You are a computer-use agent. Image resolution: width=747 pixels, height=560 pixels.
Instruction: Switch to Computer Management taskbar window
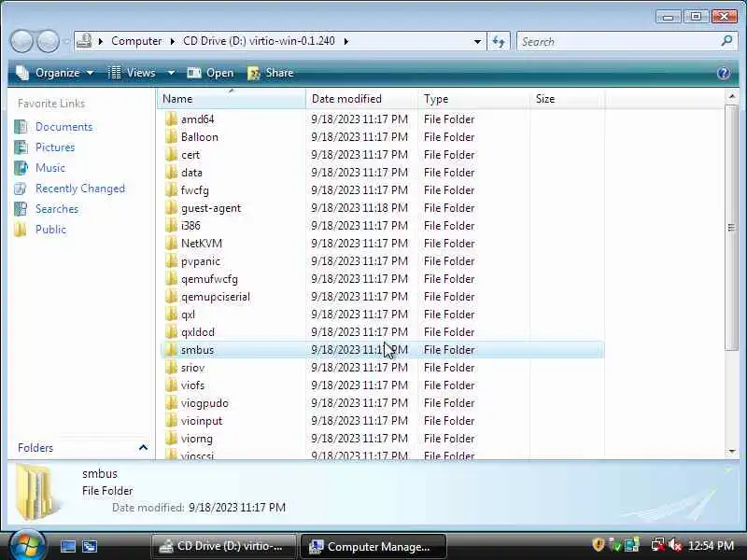coord(373,546)
